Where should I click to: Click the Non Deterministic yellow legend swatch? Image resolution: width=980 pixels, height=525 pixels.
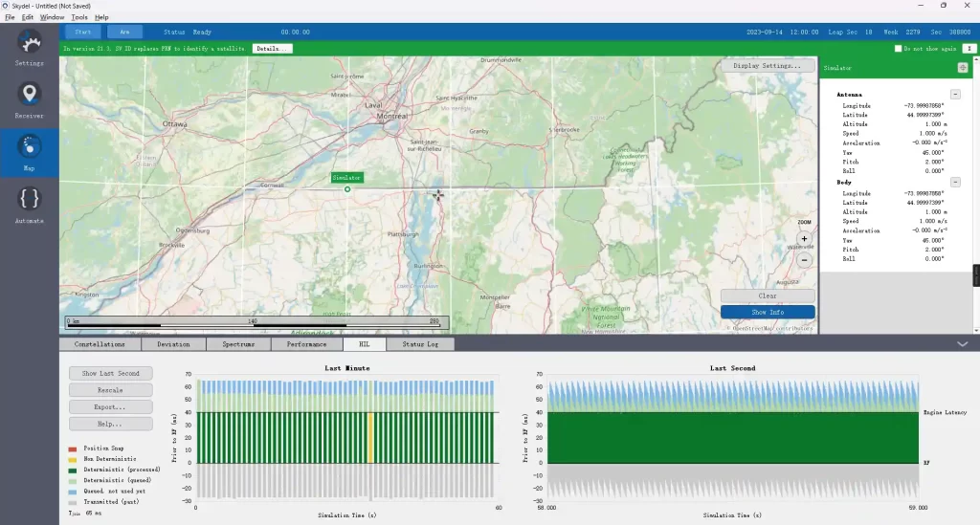74,458
